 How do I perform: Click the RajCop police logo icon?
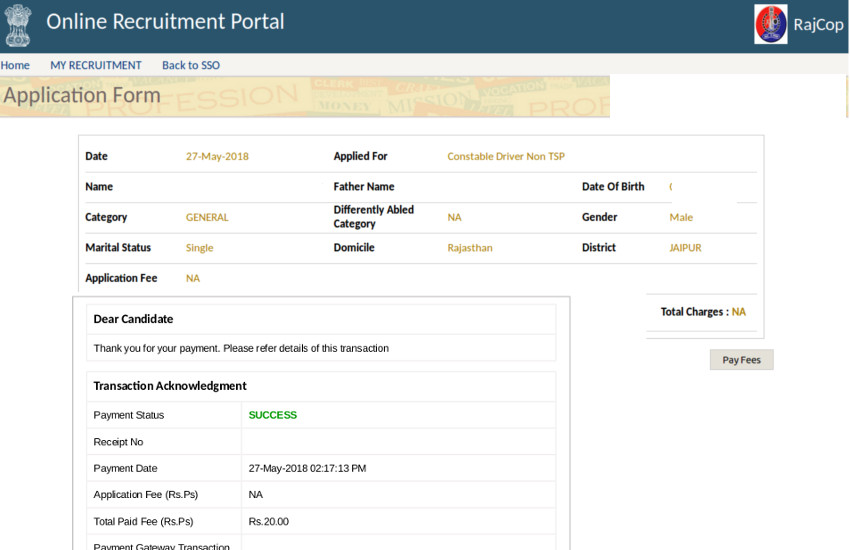click(x=770, y=24)
